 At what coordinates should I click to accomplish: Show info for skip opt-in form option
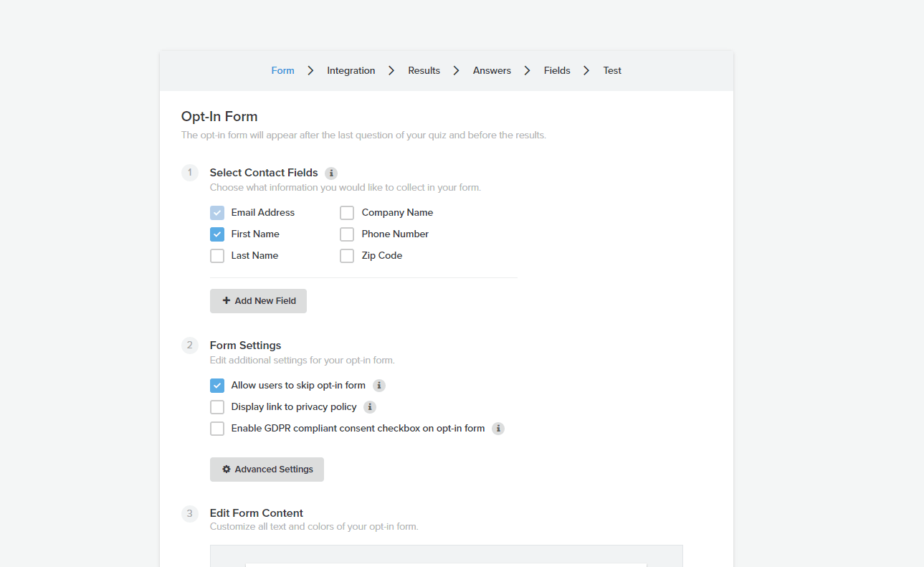(379, 386)
